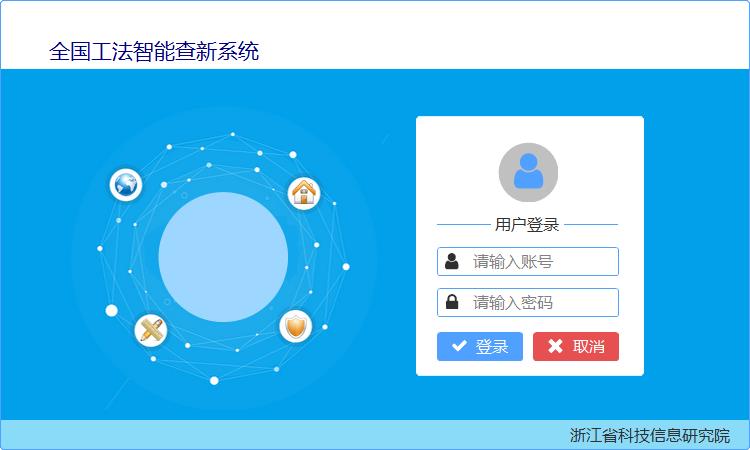The image size is (750, 450).
Task: Click the blue 登录 button text
Action: point(491,346)
